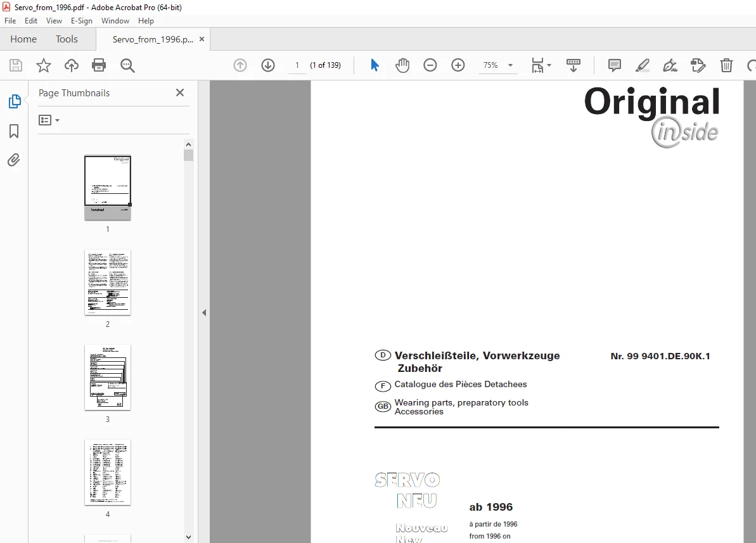Viewport: 756px width, 543px height.
Task: Select page 1 thumbnail
Action: (108, 188)
